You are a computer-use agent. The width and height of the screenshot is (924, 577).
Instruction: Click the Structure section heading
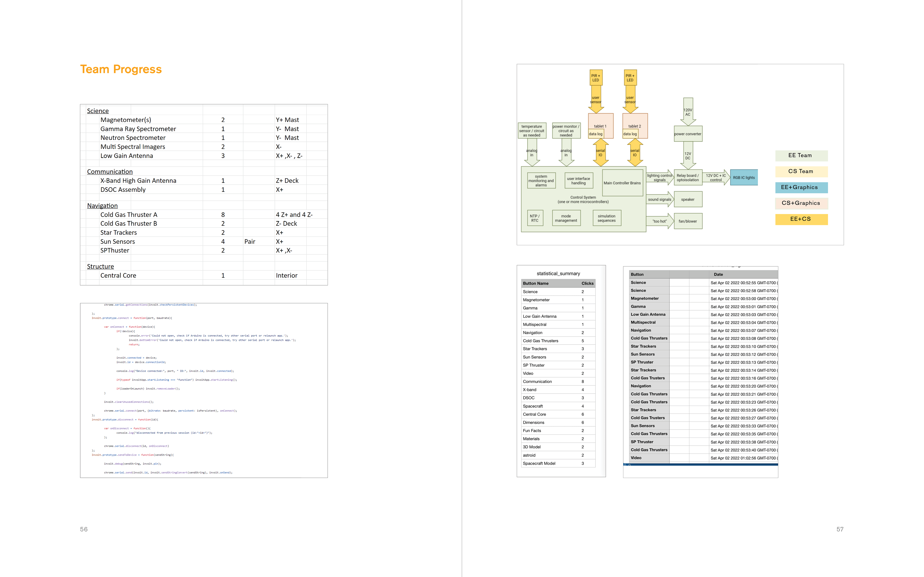pos(100,266)
